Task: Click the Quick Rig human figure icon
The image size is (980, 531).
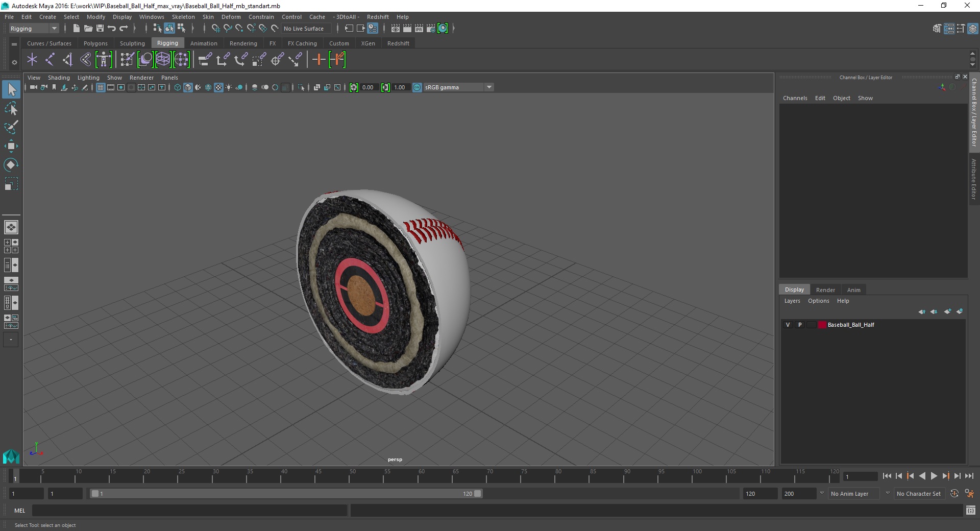Action: (x=104, y=60)
